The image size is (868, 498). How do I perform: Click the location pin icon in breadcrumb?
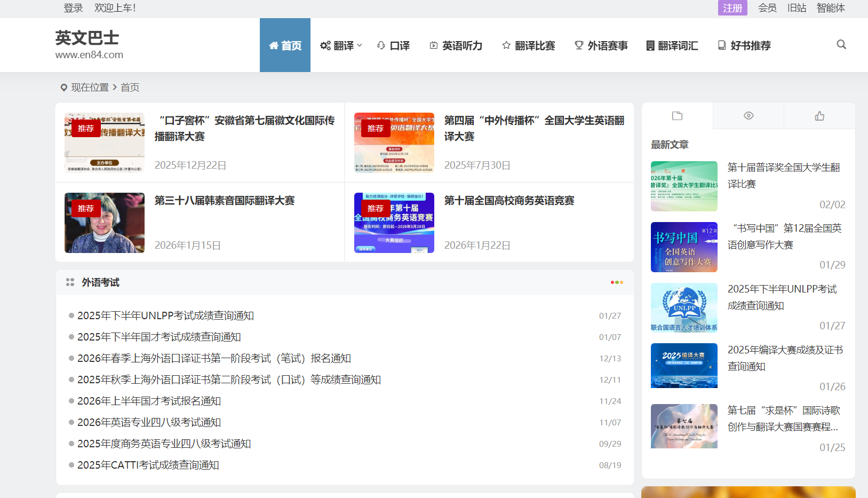(x=64, y=88)
